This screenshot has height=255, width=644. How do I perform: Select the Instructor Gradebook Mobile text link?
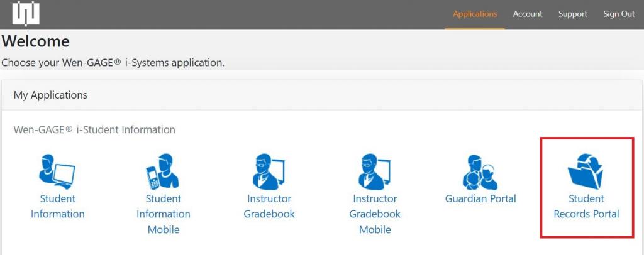[375, 214]
